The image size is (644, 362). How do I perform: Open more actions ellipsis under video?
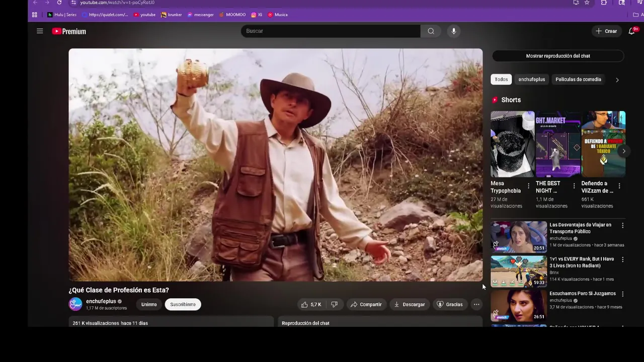tap(476, 304)
